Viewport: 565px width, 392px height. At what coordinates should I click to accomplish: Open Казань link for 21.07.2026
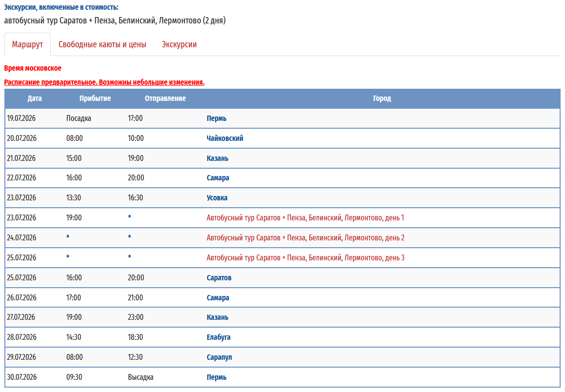[217, 158]
